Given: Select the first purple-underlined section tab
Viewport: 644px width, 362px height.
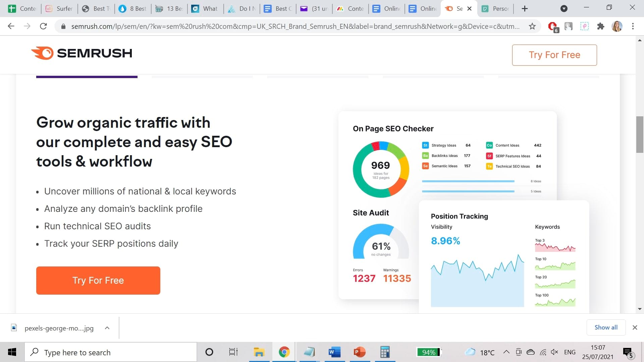Looking at the screenshot, I should click(x=87, y=77).
